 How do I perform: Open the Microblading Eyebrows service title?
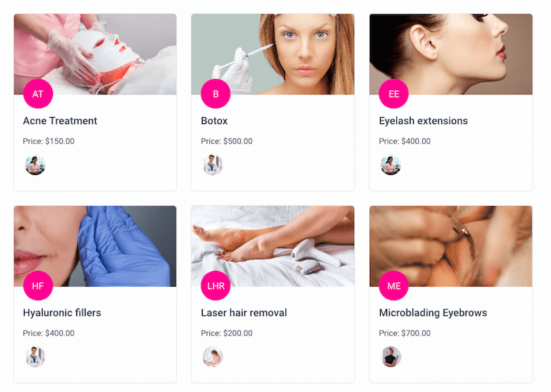click(x=433, y=313)
